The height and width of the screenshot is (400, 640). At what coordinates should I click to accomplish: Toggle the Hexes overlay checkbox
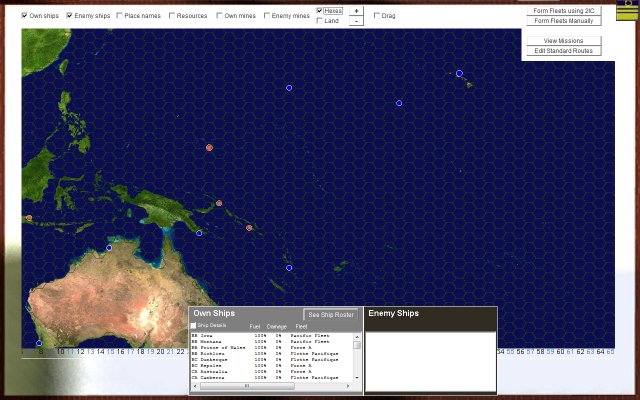point(320,11)
